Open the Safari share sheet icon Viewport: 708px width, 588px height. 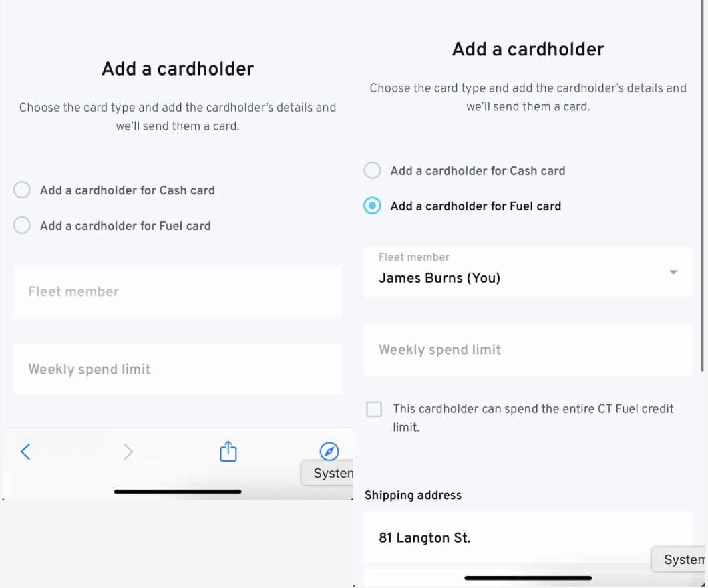coord(228,451)
